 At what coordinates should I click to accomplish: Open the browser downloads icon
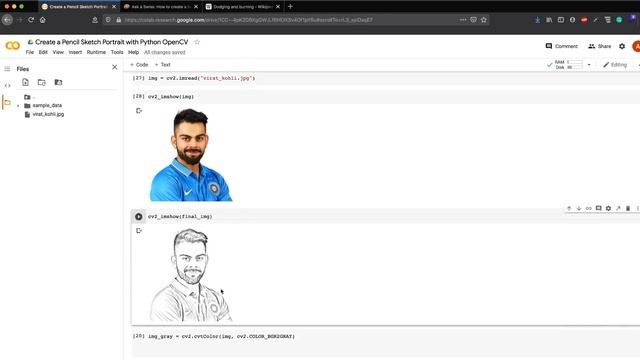[x=538, y=20]
